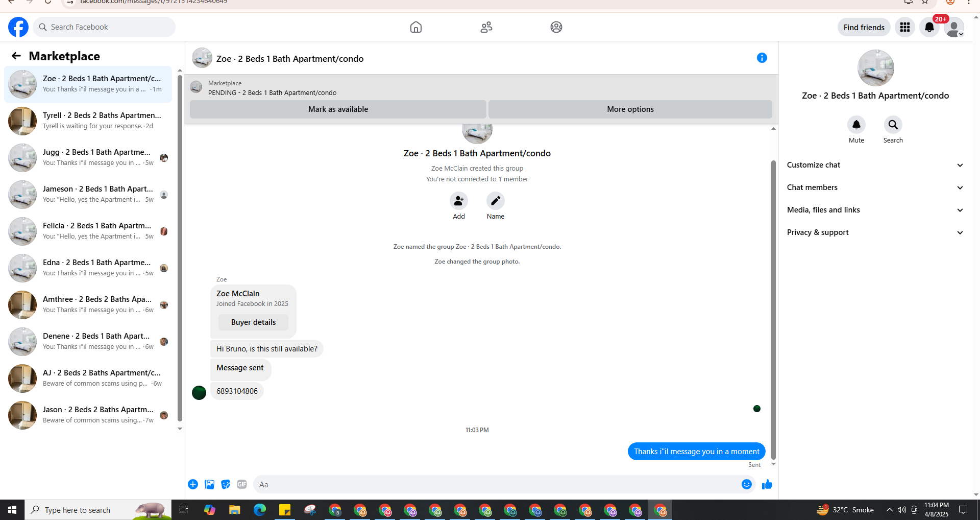Choose a GIF
Viewport: 980px width, 520px height.
242,484
